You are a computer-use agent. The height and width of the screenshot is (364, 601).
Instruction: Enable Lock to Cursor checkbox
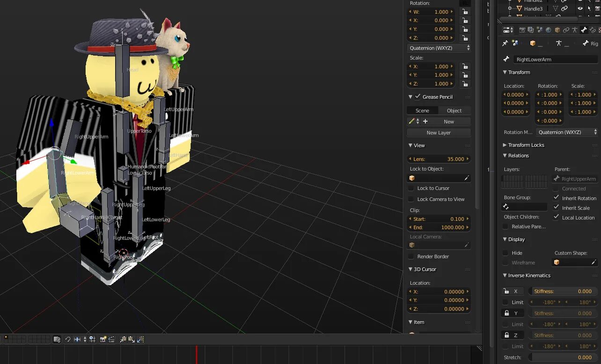point(411,188)
